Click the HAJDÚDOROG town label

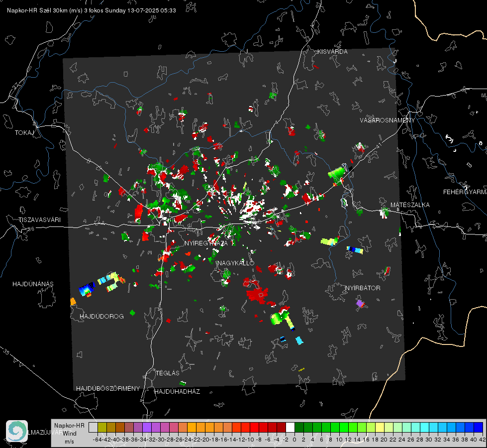point(101,317)
